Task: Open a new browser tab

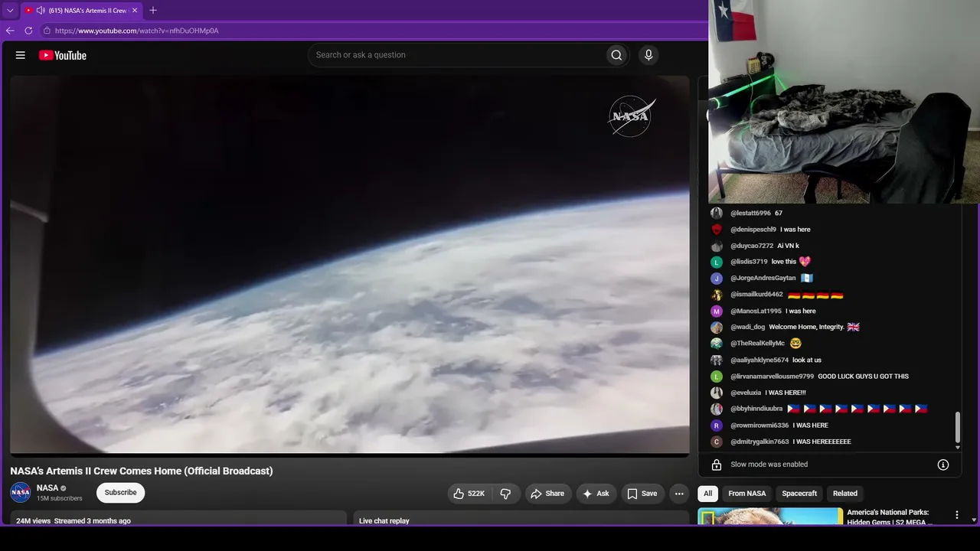Action: click(x=153, y=11)
